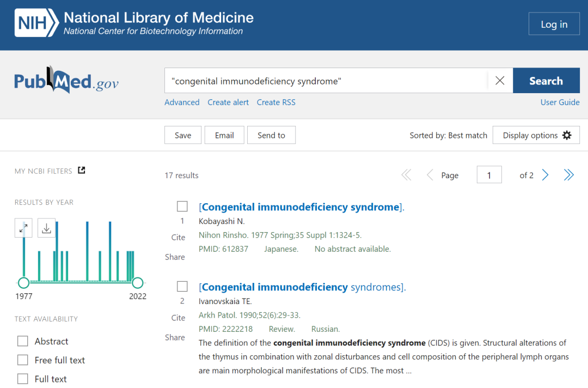
Task: Open the Advanced search page
Action: [182, 102]
